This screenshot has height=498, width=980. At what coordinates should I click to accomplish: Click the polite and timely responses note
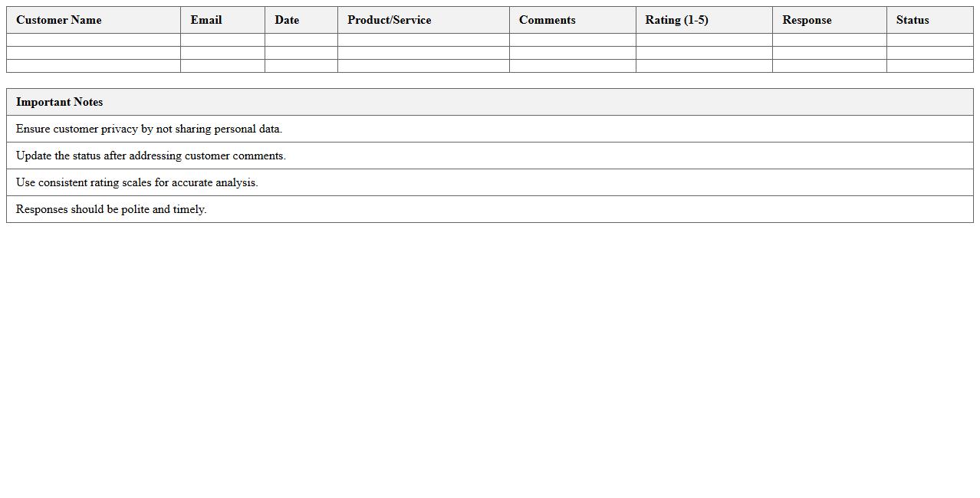pyautogui.click(x=111, y=209)
